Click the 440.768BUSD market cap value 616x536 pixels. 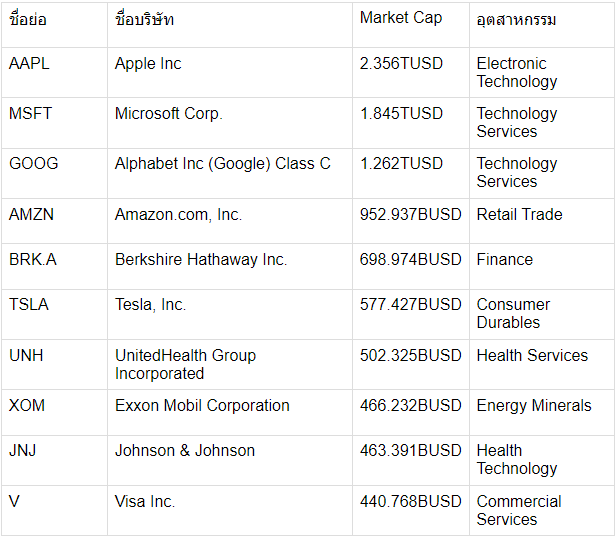point(410,502)
